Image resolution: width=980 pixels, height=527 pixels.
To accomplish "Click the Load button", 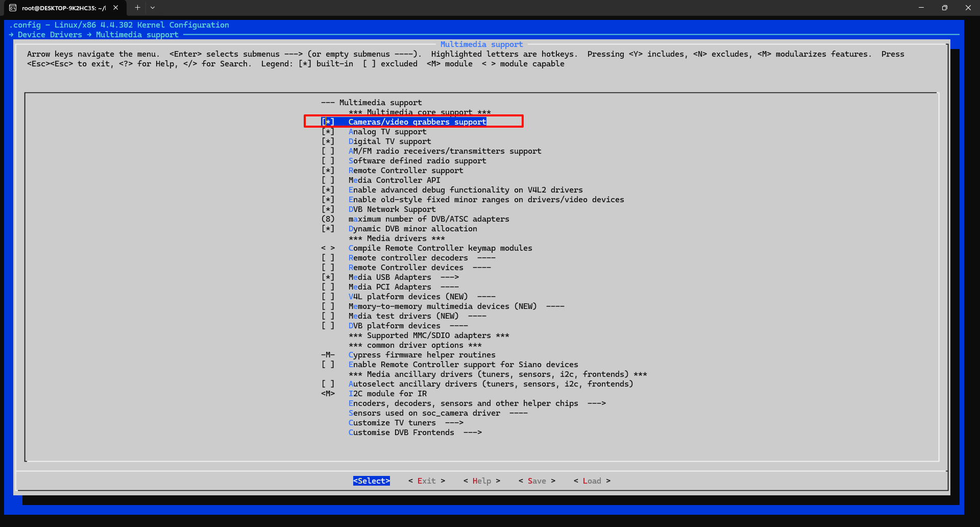I will click(592, 481).
